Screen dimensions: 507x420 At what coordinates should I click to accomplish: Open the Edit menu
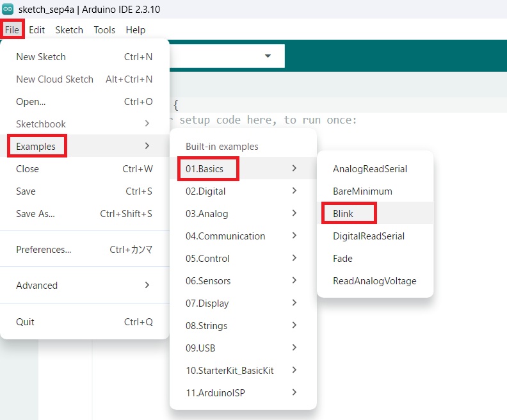(37, 29)
